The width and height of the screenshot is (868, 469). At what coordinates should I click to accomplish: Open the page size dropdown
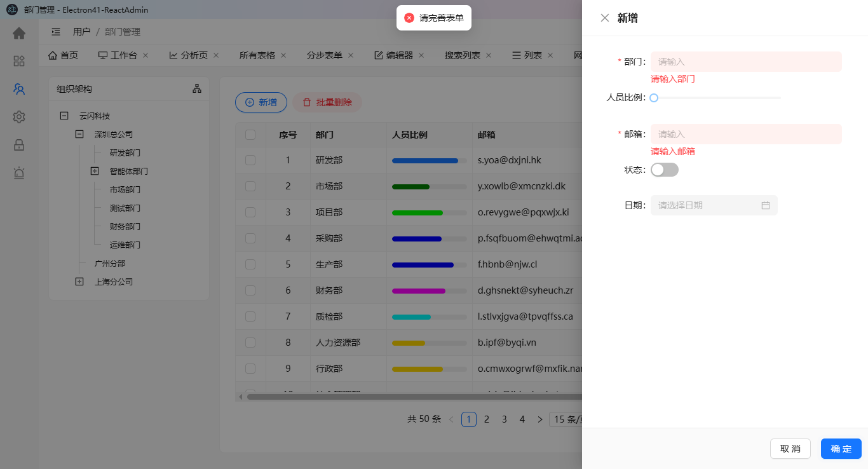click(566, 419)
